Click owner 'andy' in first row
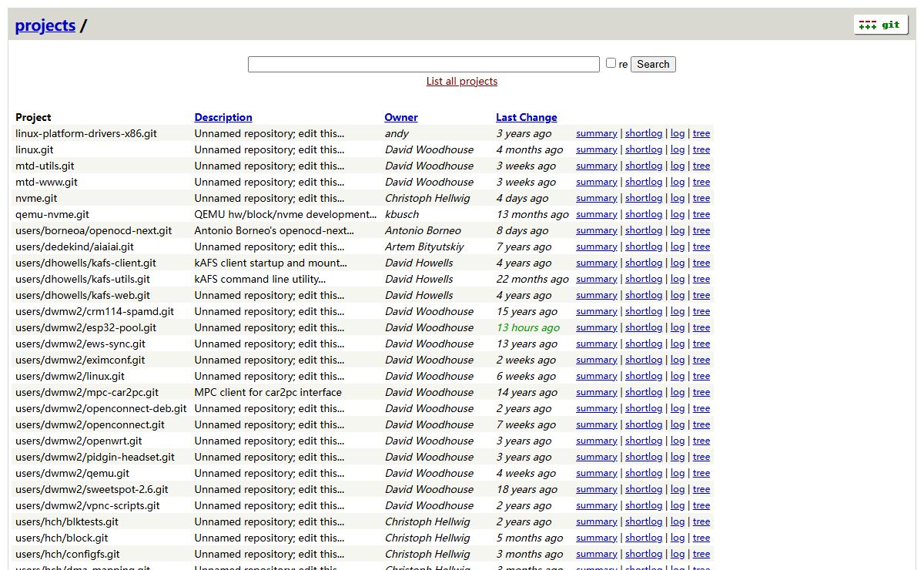 pos(397,134)
